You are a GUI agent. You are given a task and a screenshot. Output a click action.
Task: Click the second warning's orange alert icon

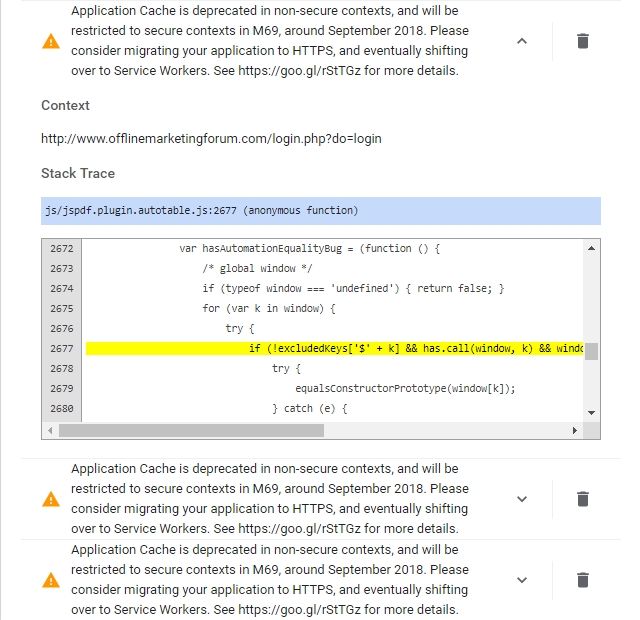[51, 499]
